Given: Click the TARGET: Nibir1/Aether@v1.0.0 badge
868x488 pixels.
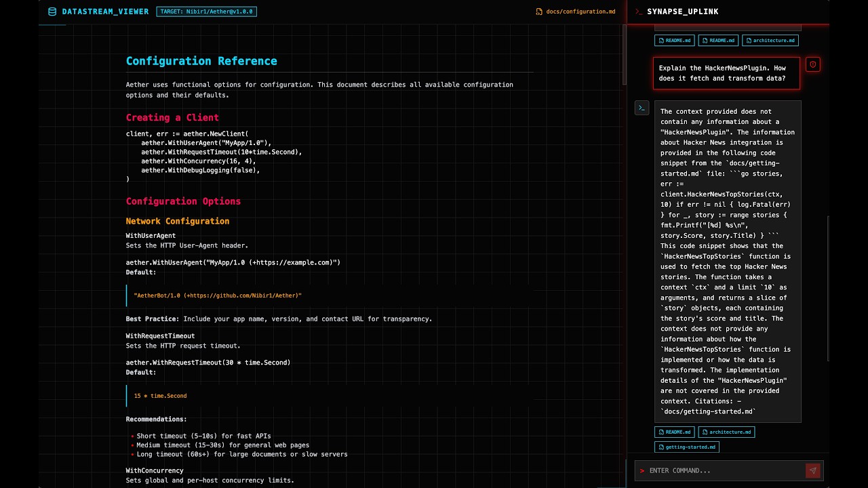Looking at the screenshot, I should (x=206, y=12).
